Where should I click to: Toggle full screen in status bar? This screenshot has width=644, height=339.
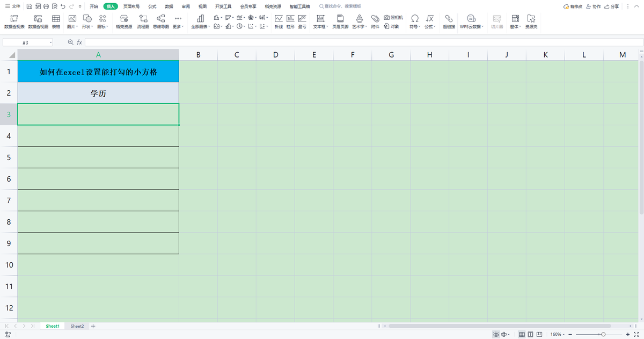636,334
